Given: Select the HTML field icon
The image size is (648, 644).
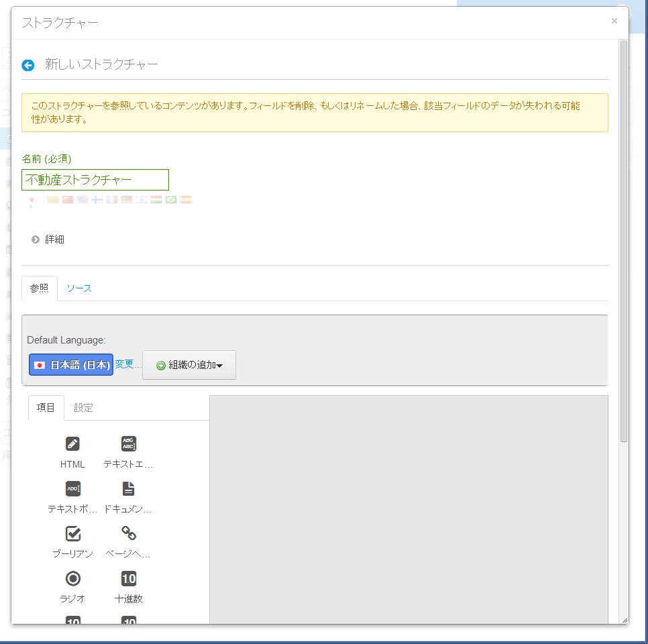Looking at the screenshot, I should (x=72, y=444).
